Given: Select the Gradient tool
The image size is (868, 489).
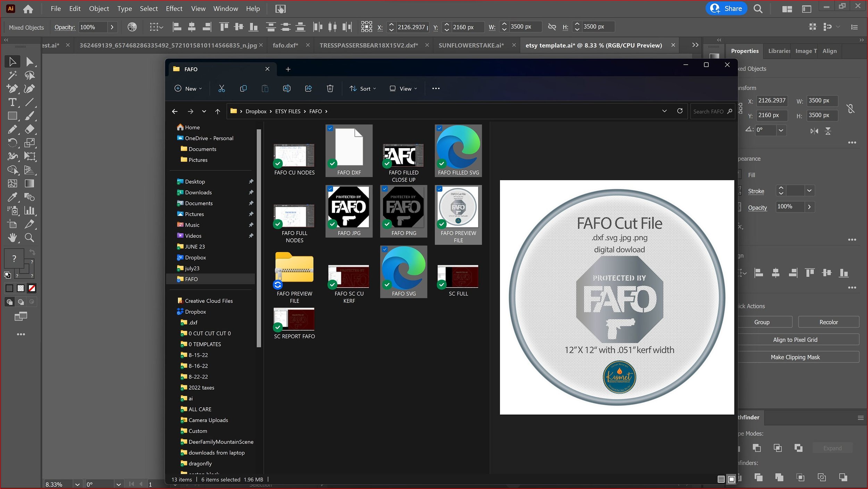Looking at the screenshot, I should tap(30, 183).
